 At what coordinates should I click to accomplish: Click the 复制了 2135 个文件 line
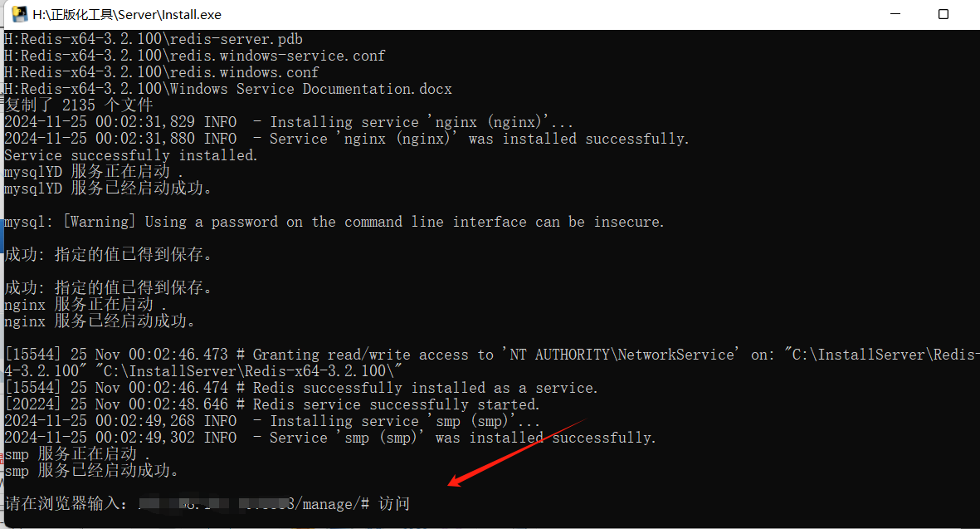pos(79,105)
